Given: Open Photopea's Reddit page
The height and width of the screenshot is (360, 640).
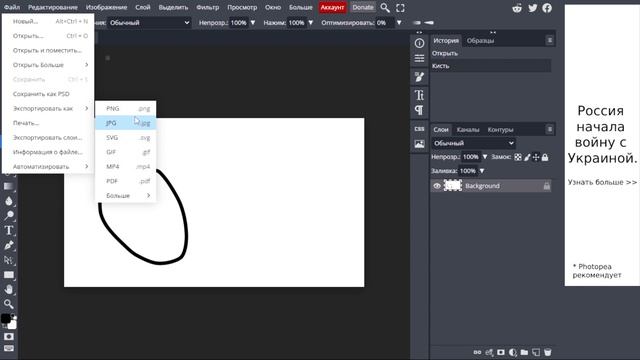Looking at the screenshot, I should click(x=517, y=8).
